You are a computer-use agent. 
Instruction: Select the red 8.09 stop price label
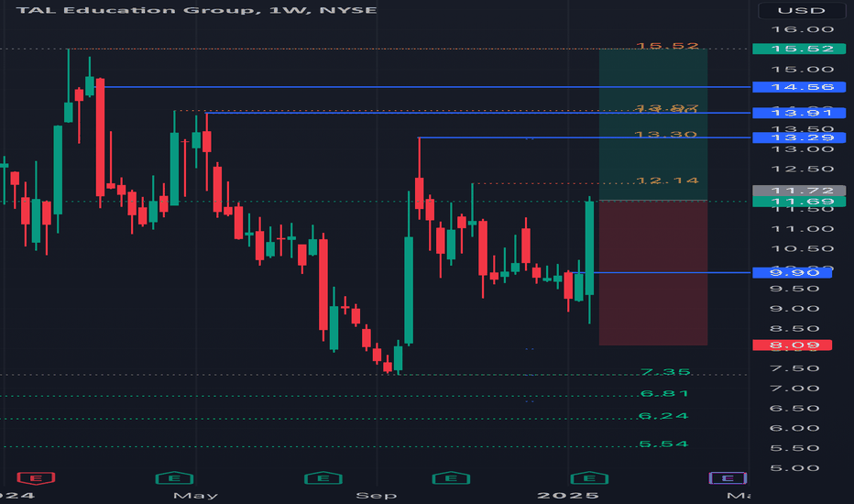(792, 345)
